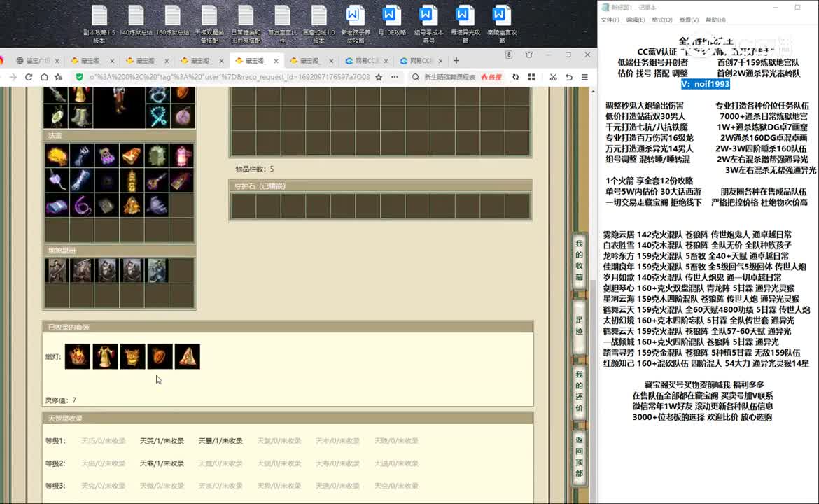Bookmark page with the address bar star

(379, 77)
